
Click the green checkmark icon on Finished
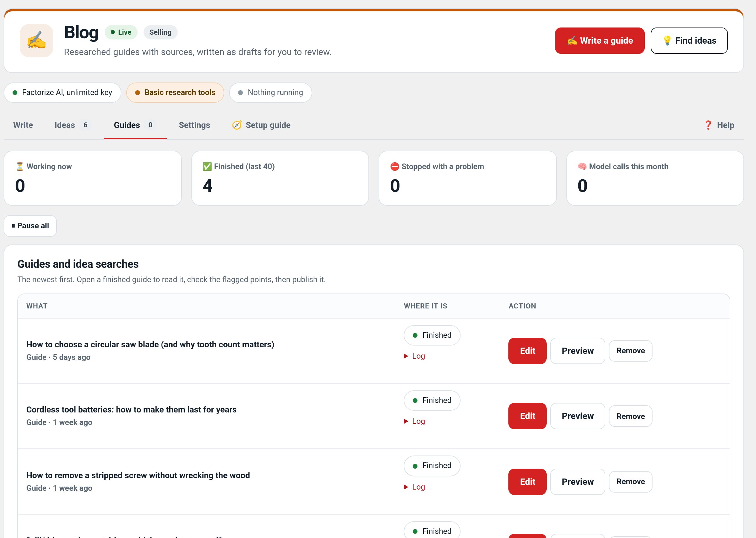pos(207,166)
